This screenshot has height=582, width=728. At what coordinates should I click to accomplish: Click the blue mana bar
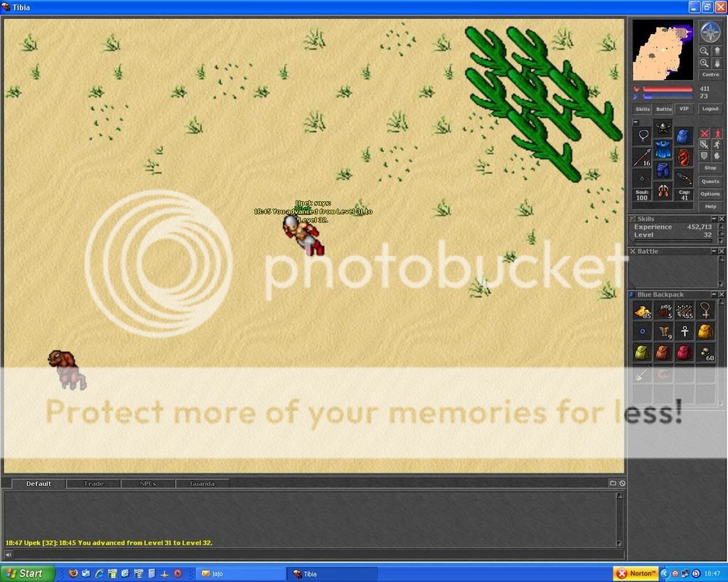pos(668,96)
